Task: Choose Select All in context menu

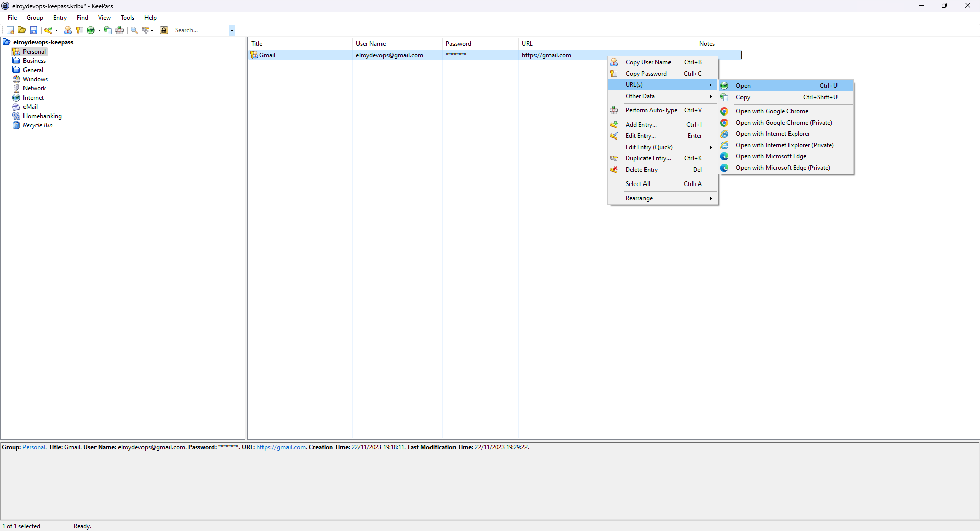Action: click(x=663, y=184)
